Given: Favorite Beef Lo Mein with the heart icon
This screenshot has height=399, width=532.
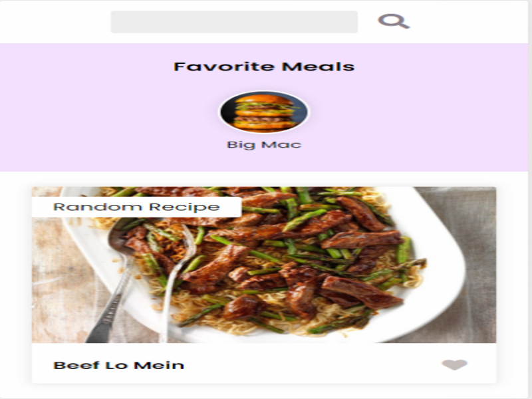Looking at the screenshot, I should point(454,364).
